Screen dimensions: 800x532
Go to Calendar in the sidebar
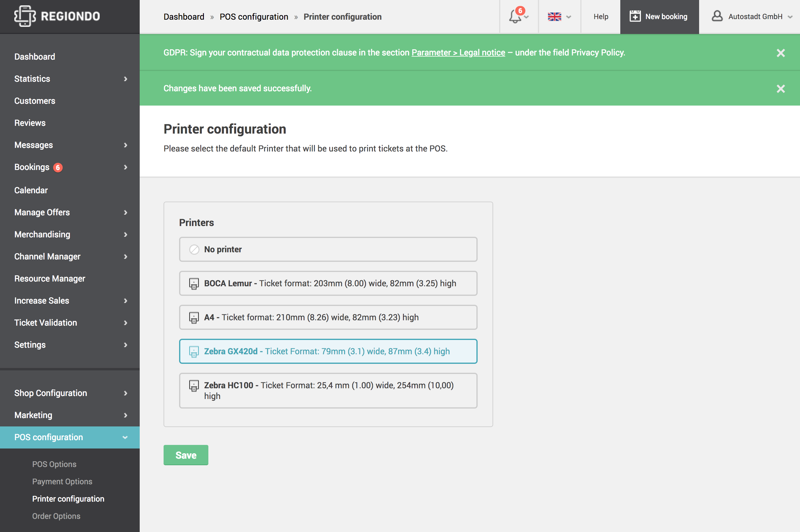click(31, 190)
